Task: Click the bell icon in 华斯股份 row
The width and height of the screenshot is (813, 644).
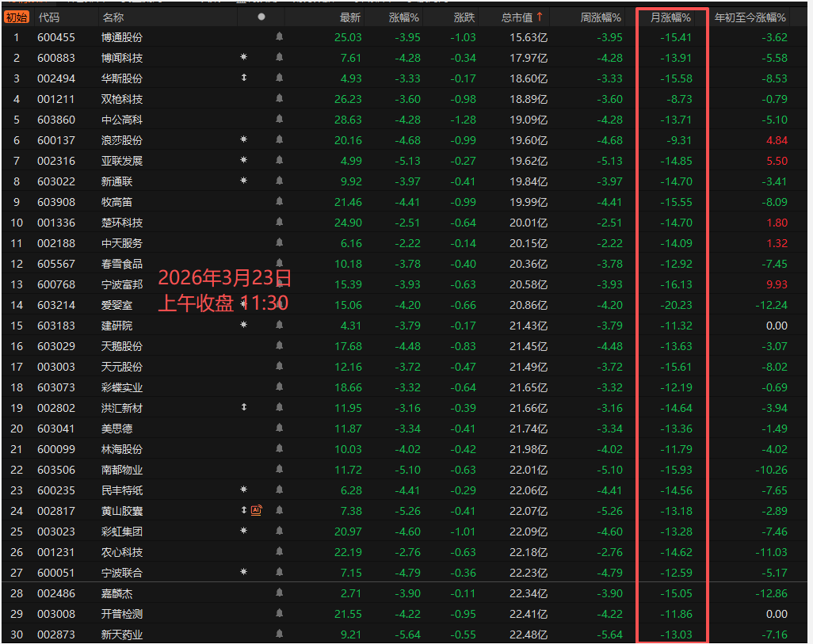Action: pyautogui.click(x=280, y=78)
